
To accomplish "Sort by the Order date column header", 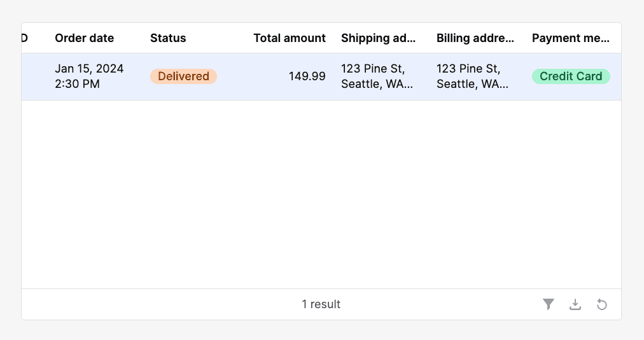I will click(85, 38).
